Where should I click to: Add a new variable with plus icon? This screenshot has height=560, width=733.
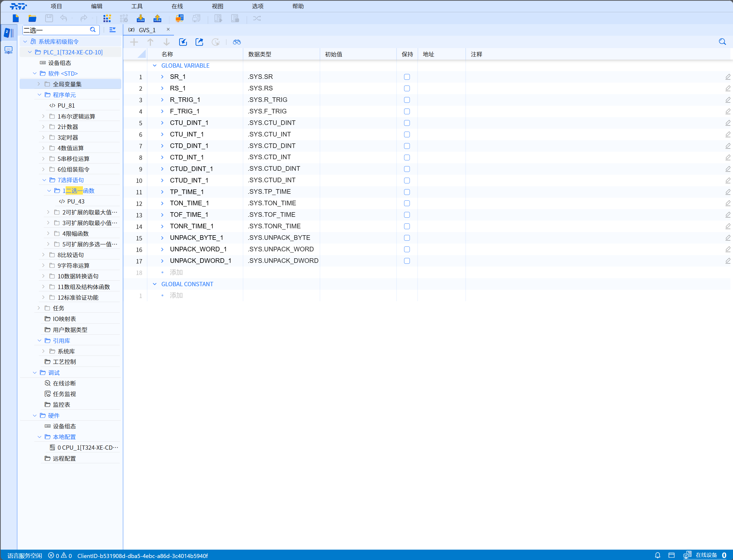click(x=134, y=42)
